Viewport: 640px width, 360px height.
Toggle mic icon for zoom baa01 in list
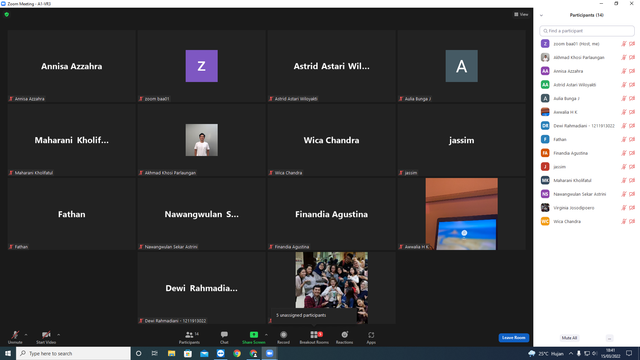click(x=624, y=44)
